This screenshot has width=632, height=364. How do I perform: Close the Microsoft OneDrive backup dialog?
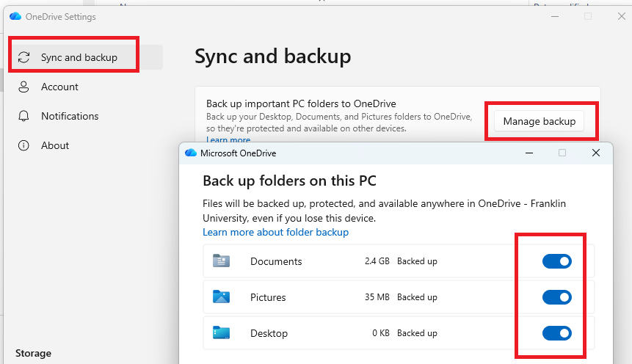click(596, 153)
